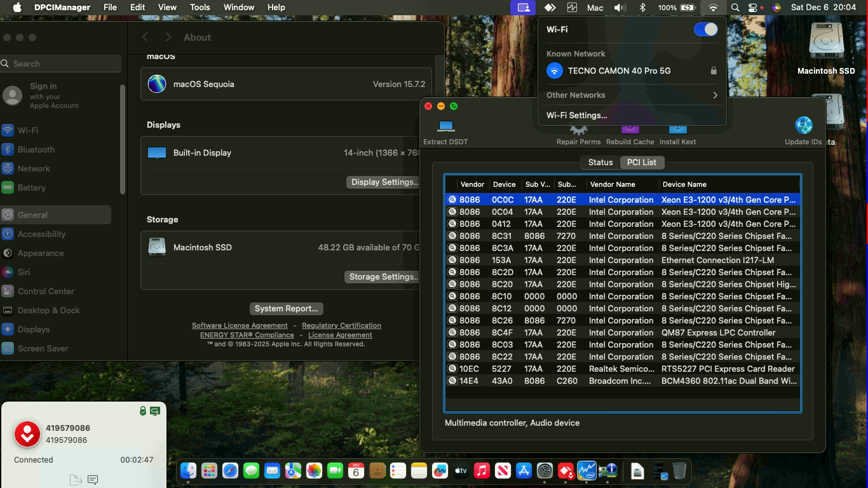The height and width of the screenshot is (488, 868).
Task: Click the System Report button
Action: 286,309
